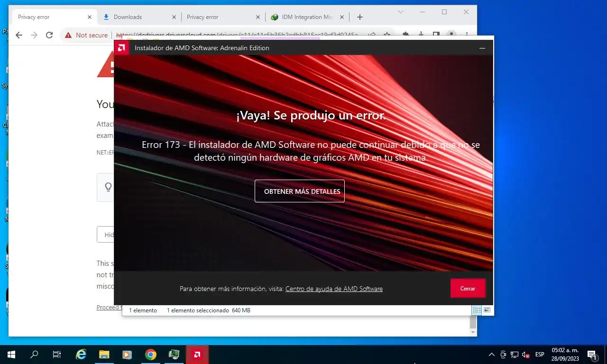Open network status tray icon

pos(515,355)
